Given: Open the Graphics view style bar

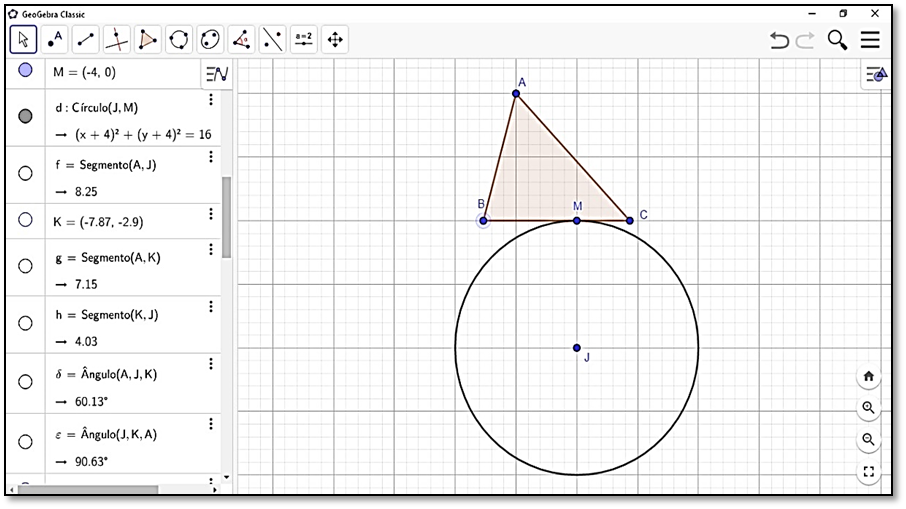Looking at the screenshot, I should pos(876,74).
